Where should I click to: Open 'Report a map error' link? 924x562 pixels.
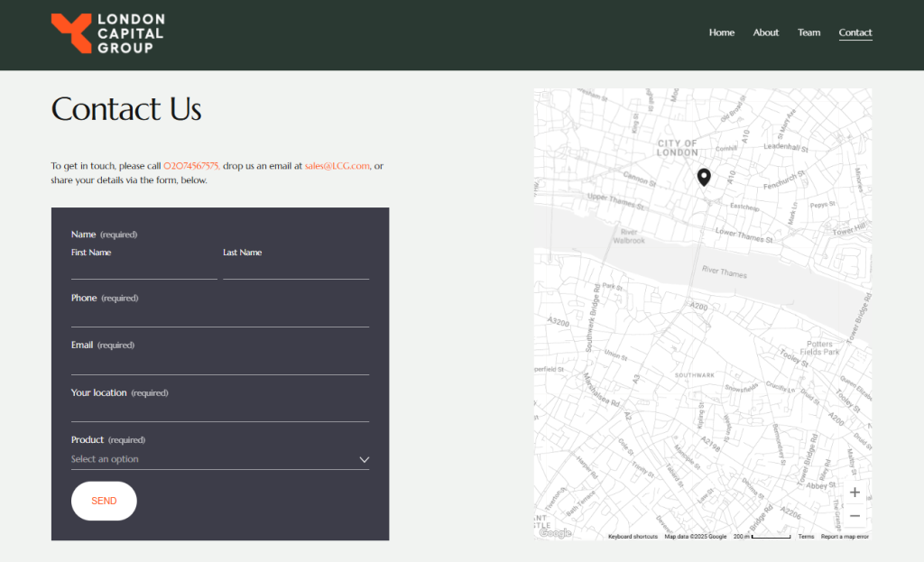coord(845,537)
